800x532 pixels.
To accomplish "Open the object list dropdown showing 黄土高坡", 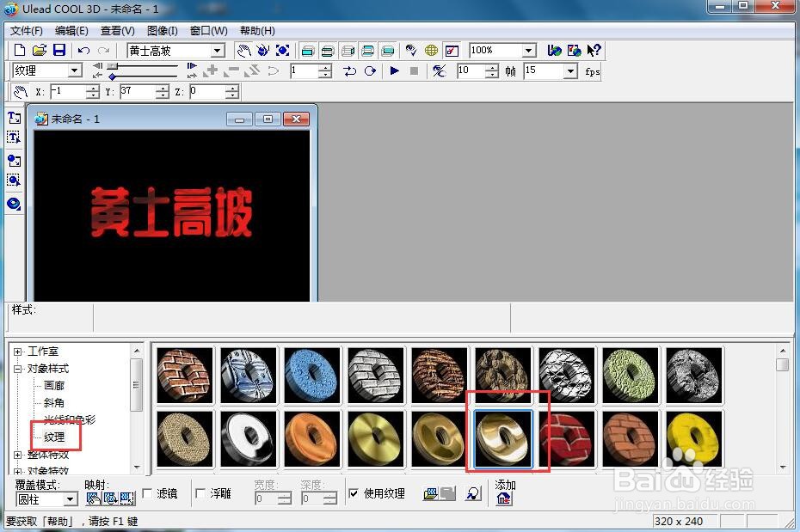I will tap(218, 51).
